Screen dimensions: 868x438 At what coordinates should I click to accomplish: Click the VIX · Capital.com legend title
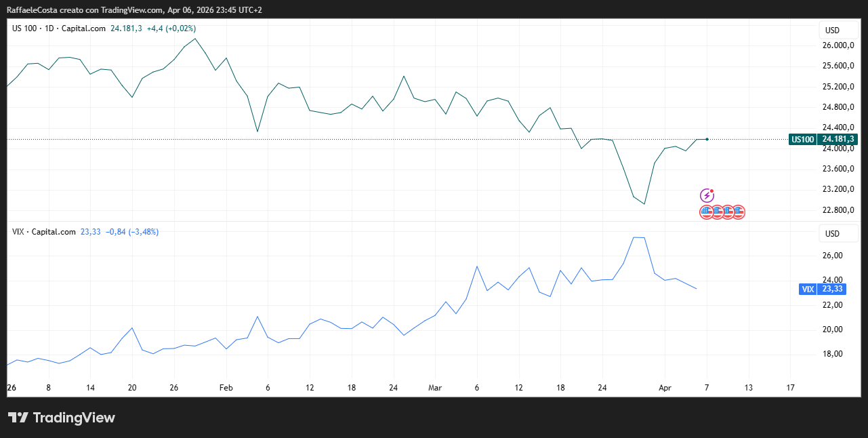coord(44,232)
